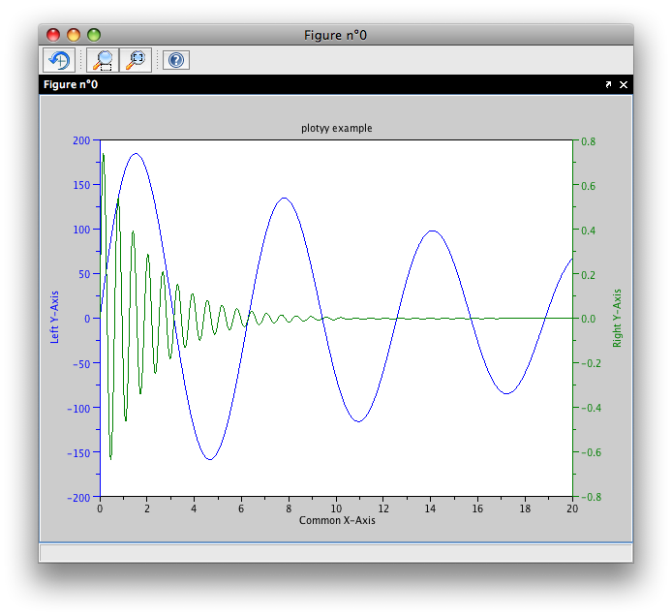
Task: Click the status bar below the plot
Action: pyautogui.click(x=335, y=552)
